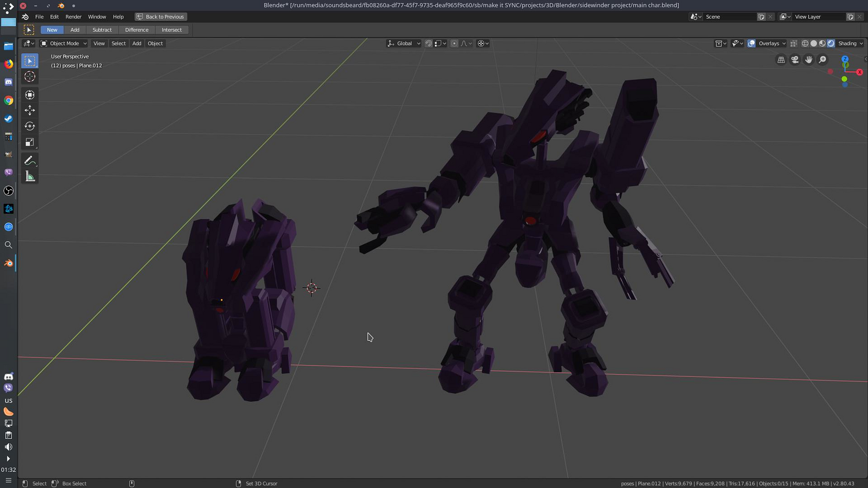868x488 pixels.
Task: Enable proportional editing
Action: pos(454,43)
